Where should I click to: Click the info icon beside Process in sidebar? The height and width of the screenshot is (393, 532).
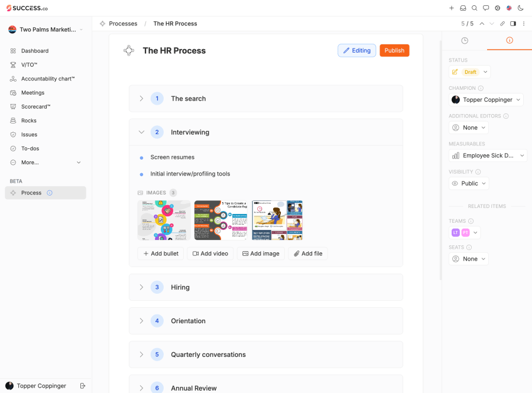(50, 193)
